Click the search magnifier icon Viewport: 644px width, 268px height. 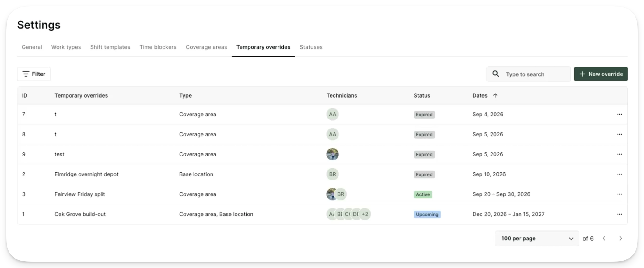pos(496,74)
